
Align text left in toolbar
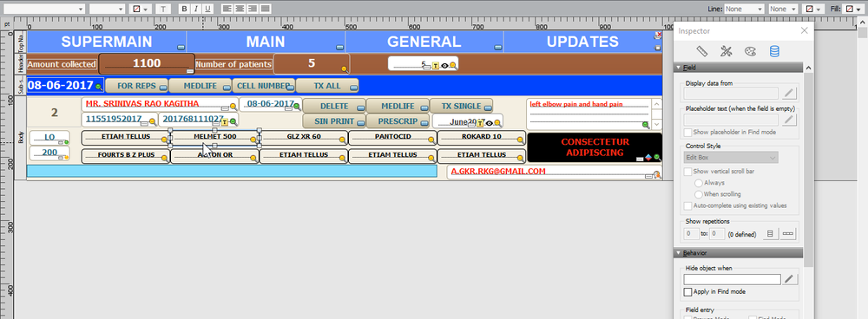point(227,9)
